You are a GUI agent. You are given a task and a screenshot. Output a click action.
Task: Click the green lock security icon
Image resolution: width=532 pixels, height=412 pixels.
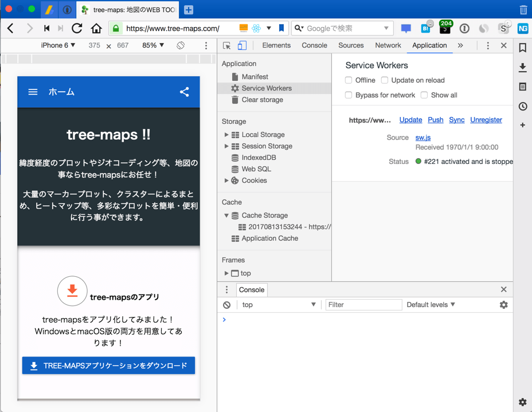point(116,28)
